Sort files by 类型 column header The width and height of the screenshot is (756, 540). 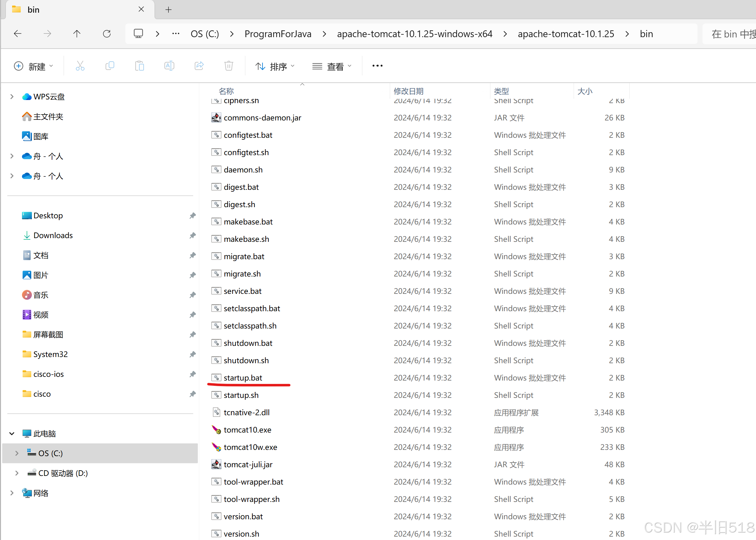[501, 91]
